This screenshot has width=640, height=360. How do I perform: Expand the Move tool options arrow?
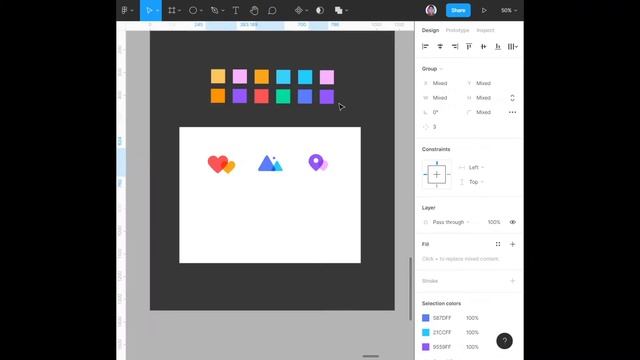[x=158, y=11]
